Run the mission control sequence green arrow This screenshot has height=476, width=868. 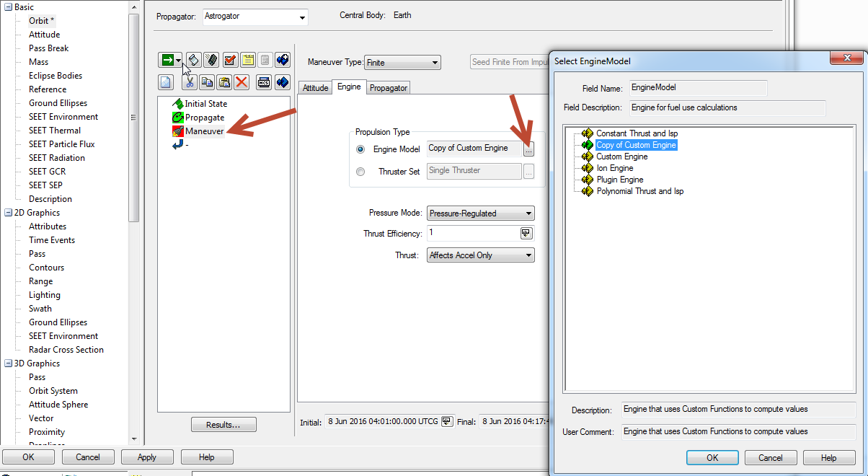pos(167,61)
